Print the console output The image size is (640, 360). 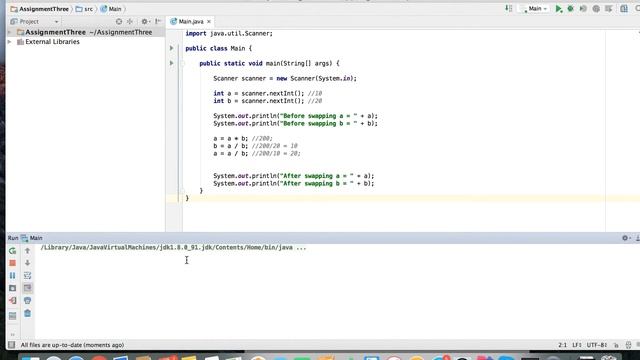(x=27, y=301)
